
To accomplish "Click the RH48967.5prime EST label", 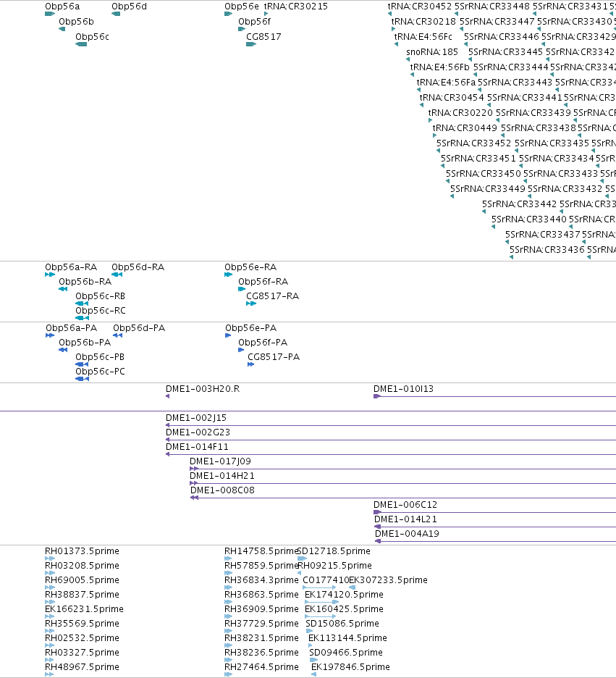I will [82, 667].
